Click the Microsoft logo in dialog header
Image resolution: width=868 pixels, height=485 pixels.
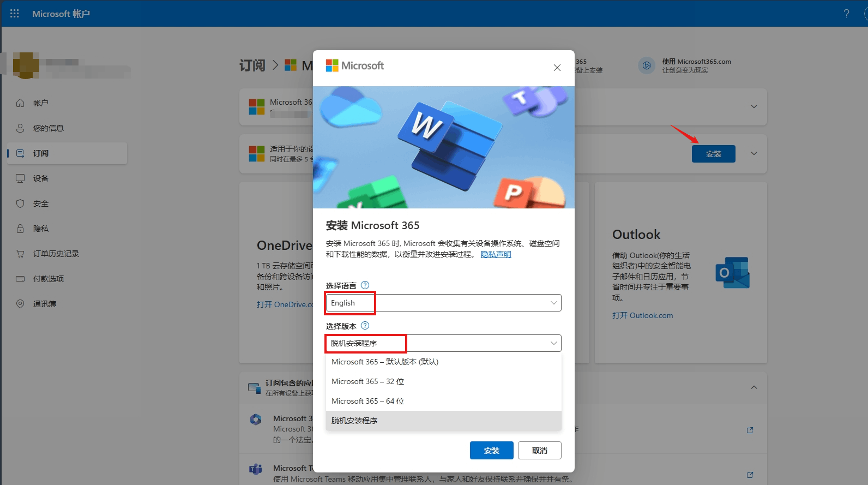point(355,65)
